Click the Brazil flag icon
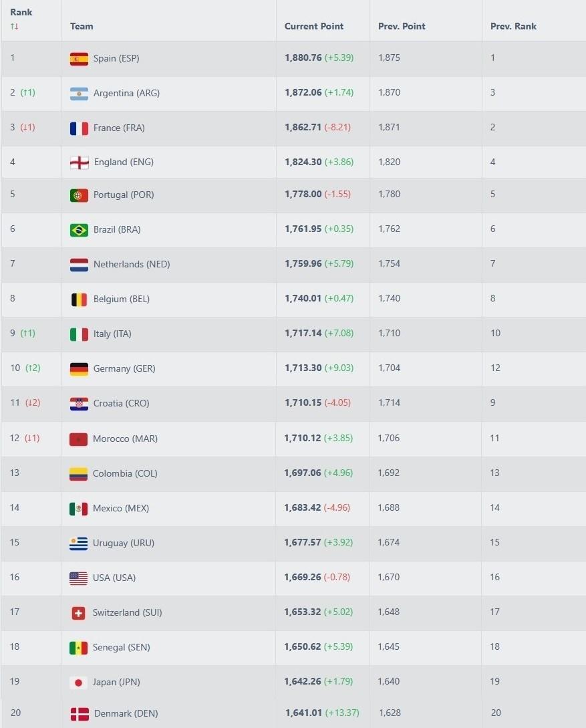Screen dimensions: 586x728 click(x=79, y=230)
